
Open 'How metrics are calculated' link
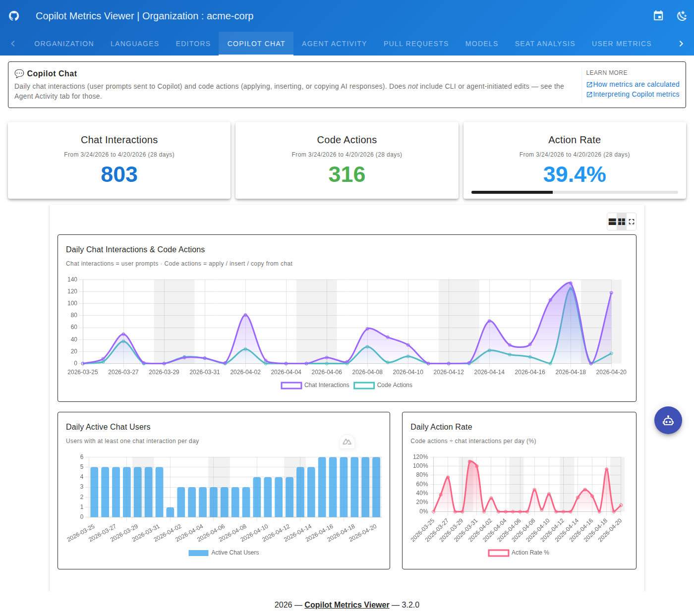pos(636,84)
